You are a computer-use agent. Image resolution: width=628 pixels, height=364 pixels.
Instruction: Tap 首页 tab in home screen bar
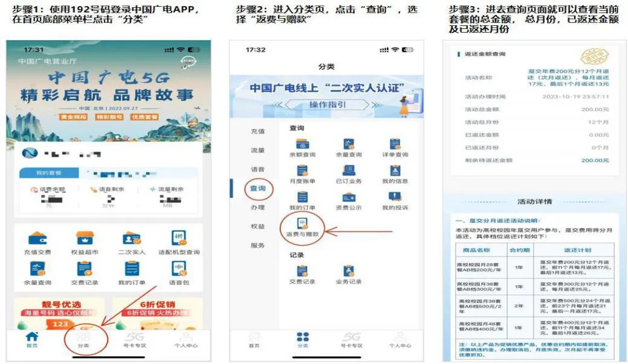point(32,340)
